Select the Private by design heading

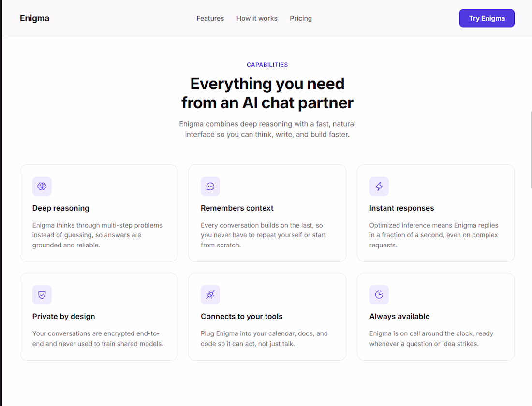[x=63, y=317]
